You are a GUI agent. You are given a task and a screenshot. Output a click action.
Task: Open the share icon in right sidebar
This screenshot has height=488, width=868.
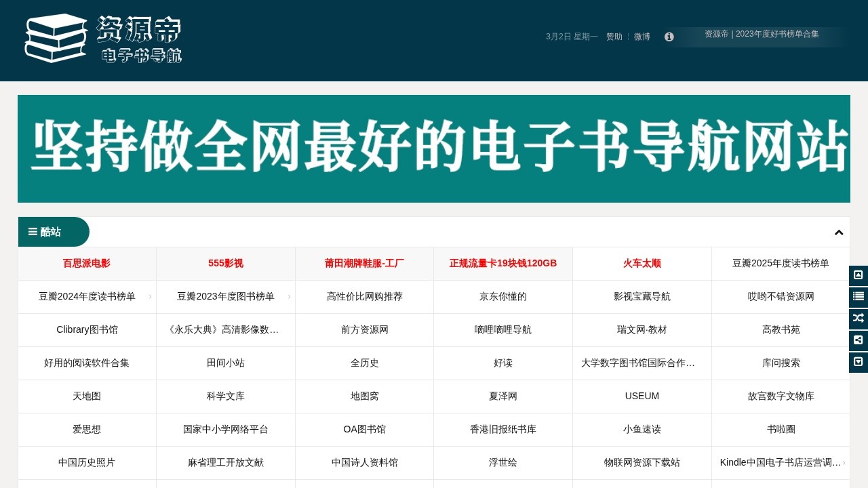pos(858,340)
